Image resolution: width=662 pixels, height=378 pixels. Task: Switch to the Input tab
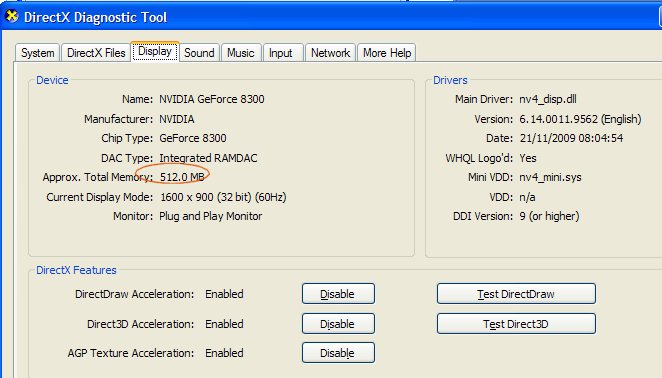coord(281,53)
